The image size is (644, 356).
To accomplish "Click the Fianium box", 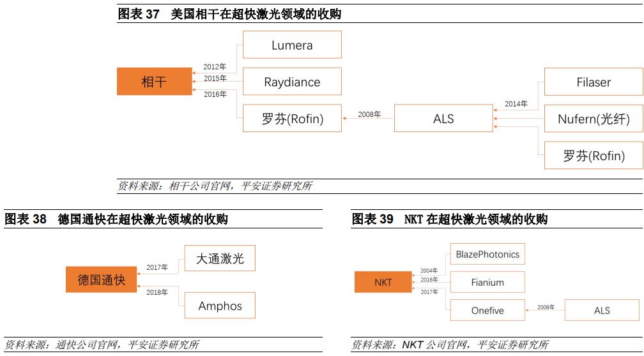I will pos(487,282).
